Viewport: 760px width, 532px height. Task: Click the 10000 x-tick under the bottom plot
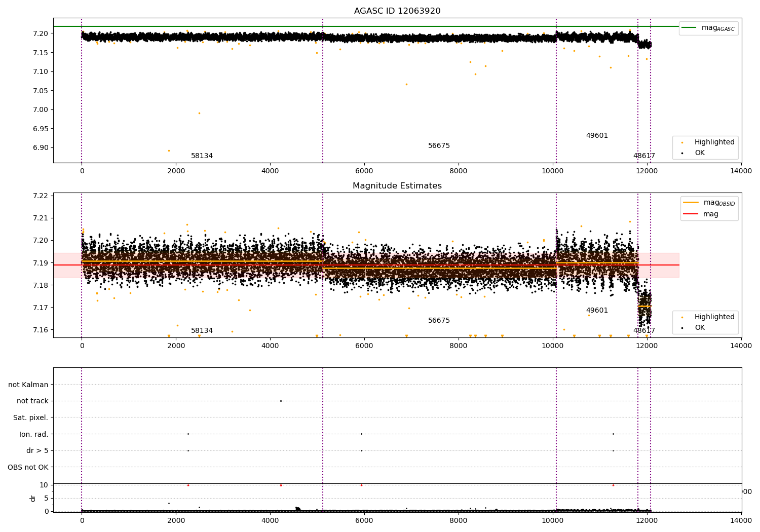click(x=553, y=520)
